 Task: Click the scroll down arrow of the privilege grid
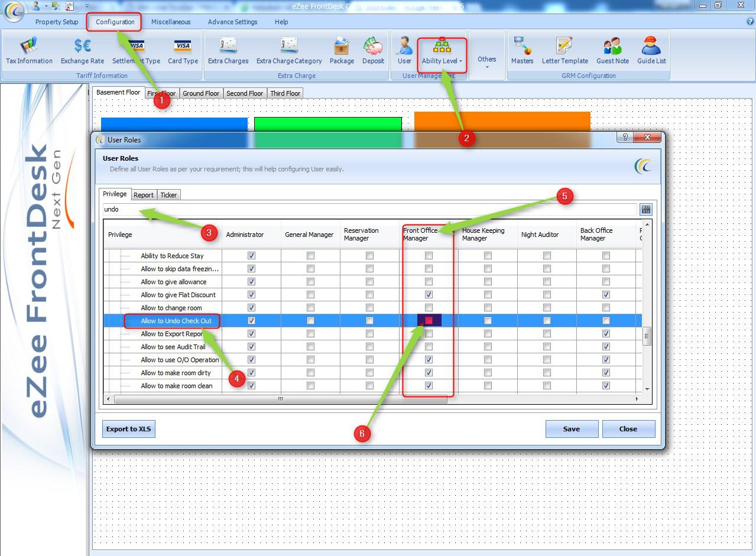[x=647, y=389]
